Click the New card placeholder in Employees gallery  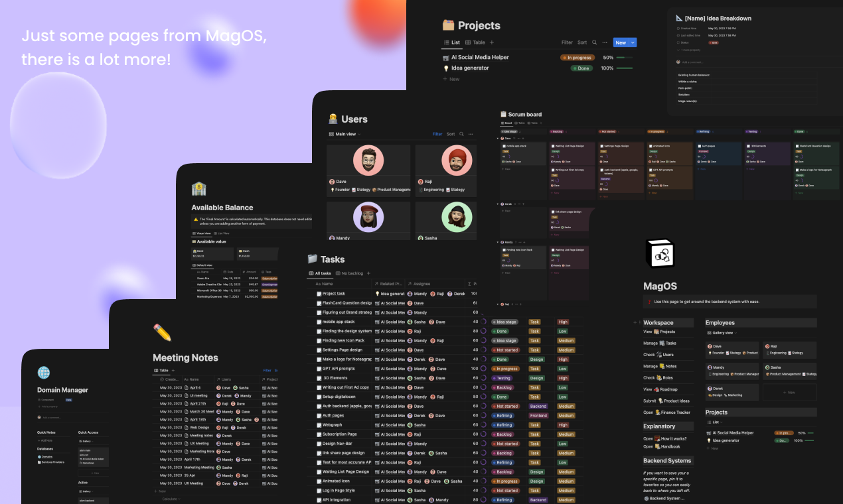(789, 392)
